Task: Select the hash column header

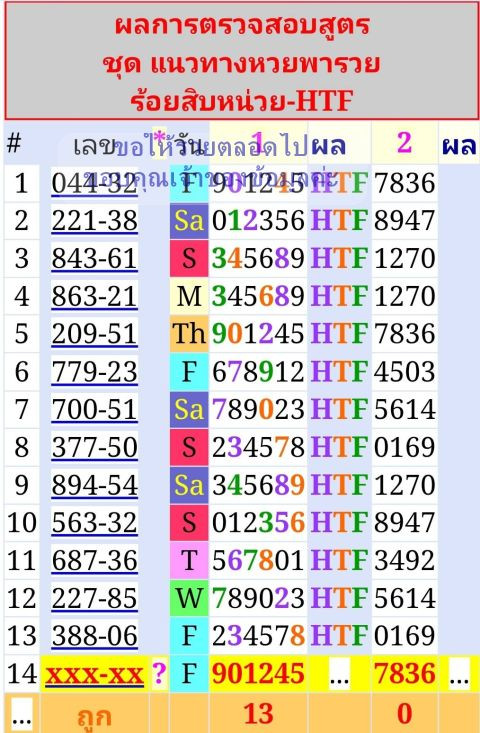Action: point(14,143)
